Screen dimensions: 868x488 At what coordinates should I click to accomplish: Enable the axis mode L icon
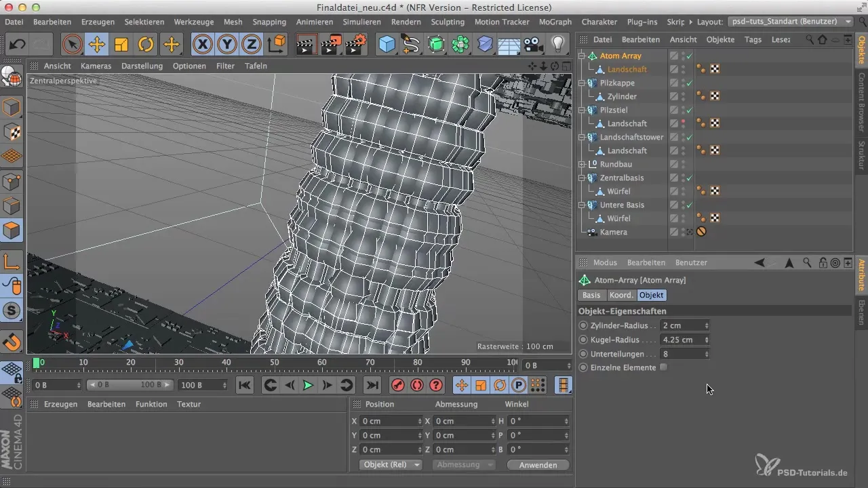13,261
